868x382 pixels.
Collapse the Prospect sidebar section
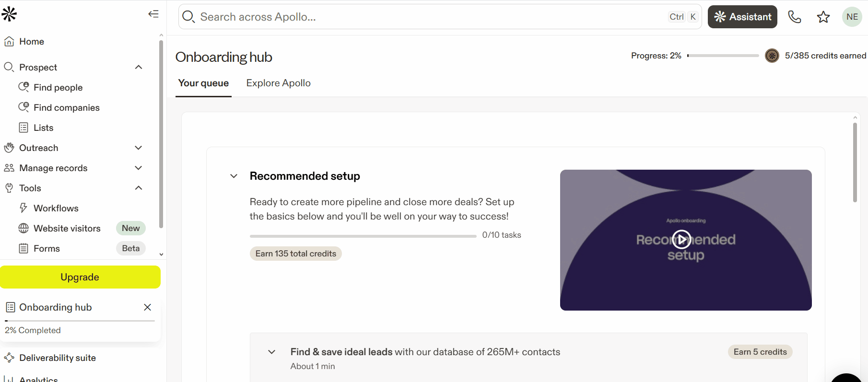click(x=139, y=67)
